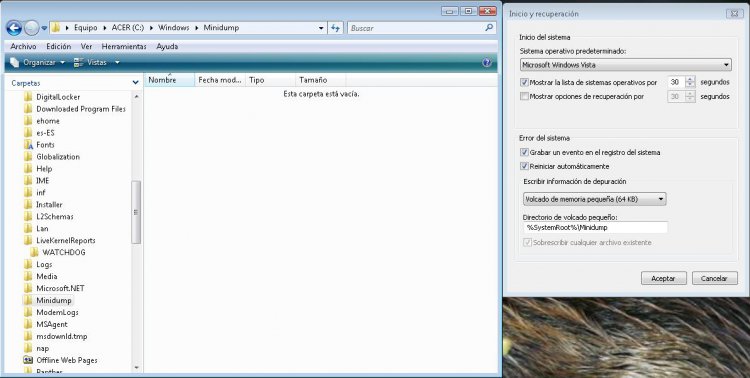Open Sistema operativo predeterminado dropdown

(626, 65)
